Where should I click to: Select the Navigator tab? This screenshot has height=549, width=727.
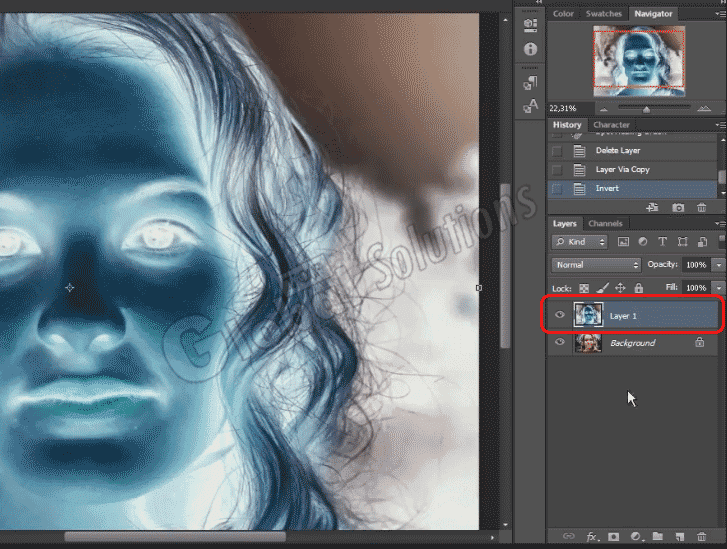653,14
